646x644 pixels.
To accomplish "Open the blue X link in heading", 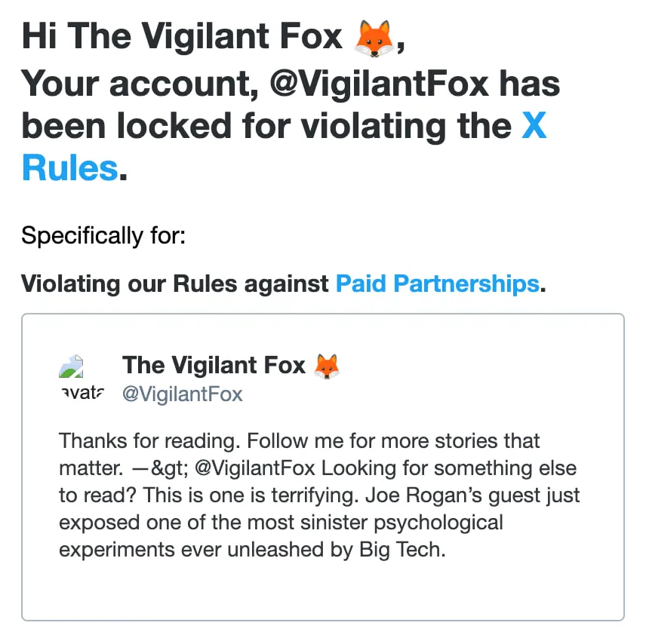I will (534, 125).
